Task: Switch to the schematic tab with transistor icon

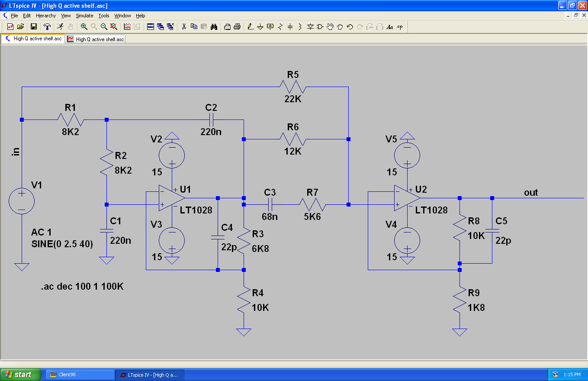Action: tap(33, 39)
